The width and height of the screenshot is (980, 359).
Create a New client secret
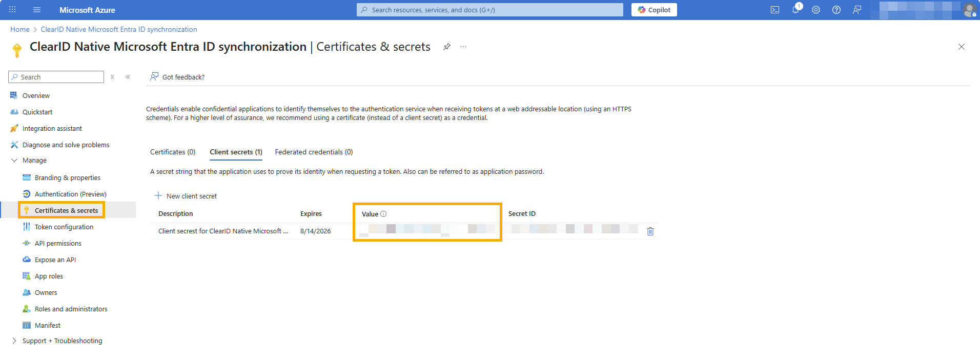coord(186,196)
